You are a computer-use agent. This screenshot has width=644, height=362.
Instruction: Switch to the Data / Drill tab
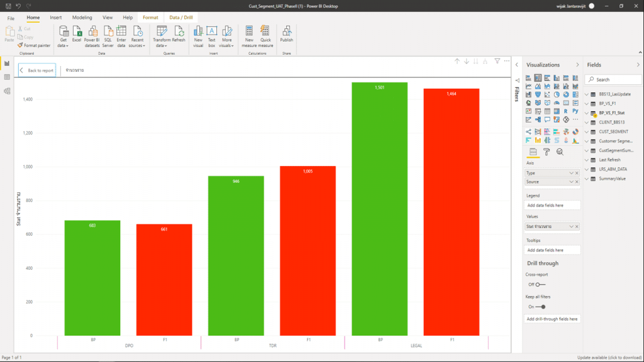(x=182, y=18)
